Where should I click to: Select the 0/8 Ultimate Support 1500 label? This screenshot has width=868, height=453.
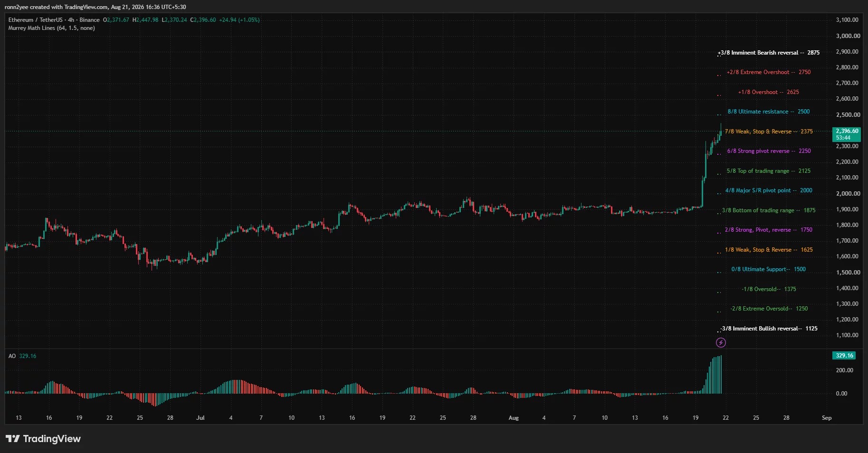coord(769,269)
